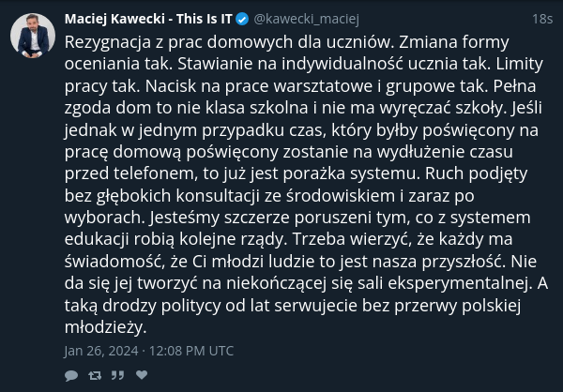Click the blue verified checkmark badge
The width and height of the screenshot is (563, 392).
(242, 19)
